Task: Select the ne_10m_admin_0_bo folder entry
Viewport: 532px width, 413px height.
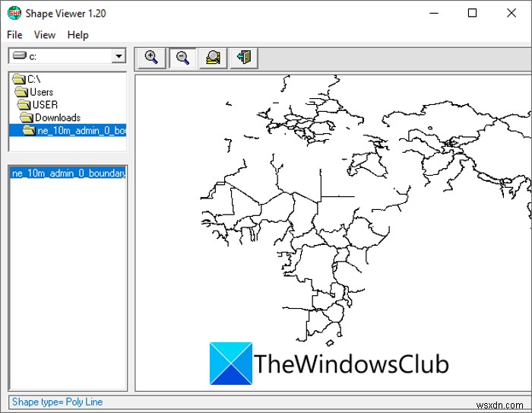Action: [x=68, y=130]
